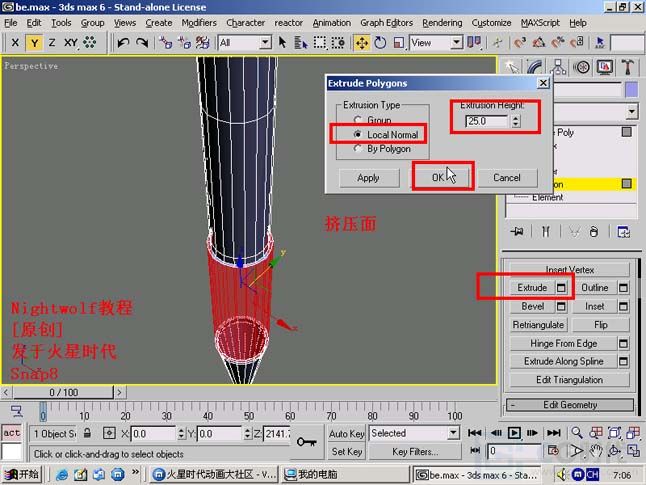Click Play Animation button
The image size is (646, 485).
[514, 433]
